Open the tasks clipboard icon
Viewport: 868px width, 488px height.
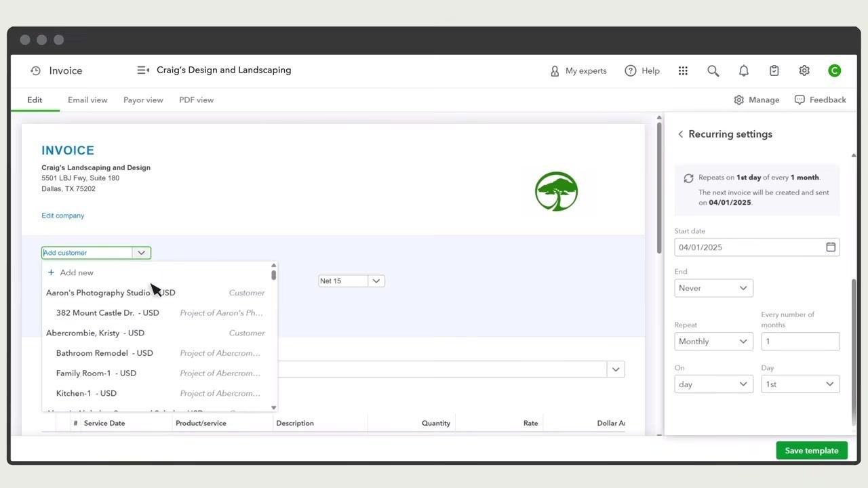[x=774, y=70]
